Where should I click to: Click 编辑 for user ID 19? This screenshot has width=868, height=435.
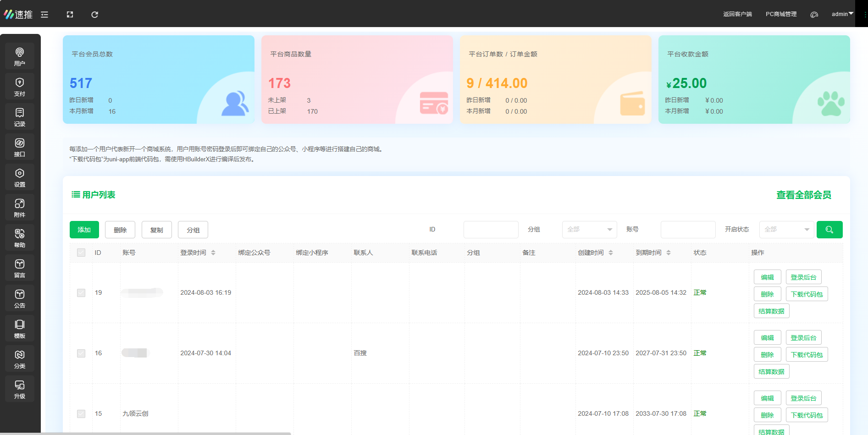[768, 277]
